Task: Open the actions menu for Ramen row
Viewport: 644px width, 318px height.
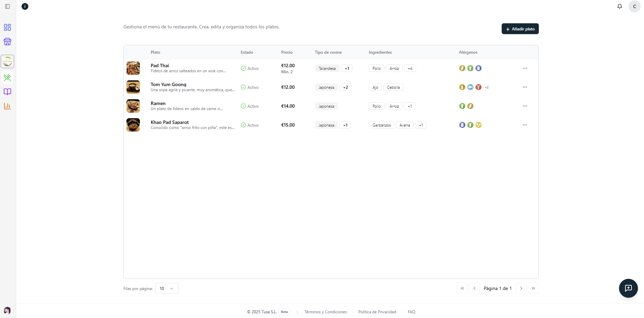Action: [x=525, y=106]
